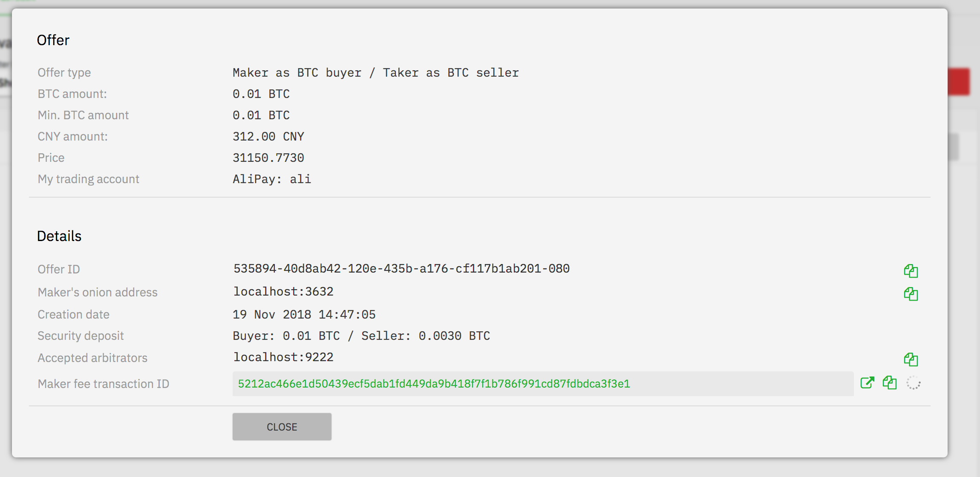Select the Offer ID value 535894-40d8ab42...
The width and height of the screenshot is (980, 477).
tap(401, 269)
